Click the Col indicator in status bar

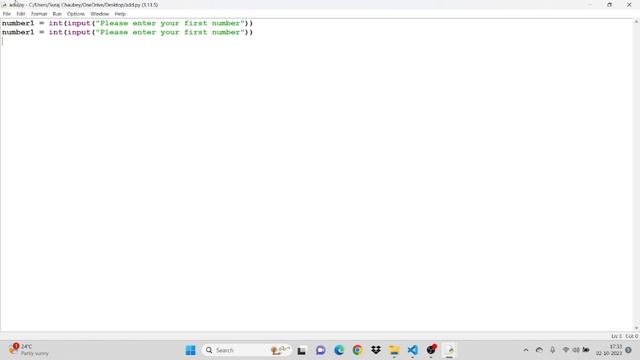point(631,336)
